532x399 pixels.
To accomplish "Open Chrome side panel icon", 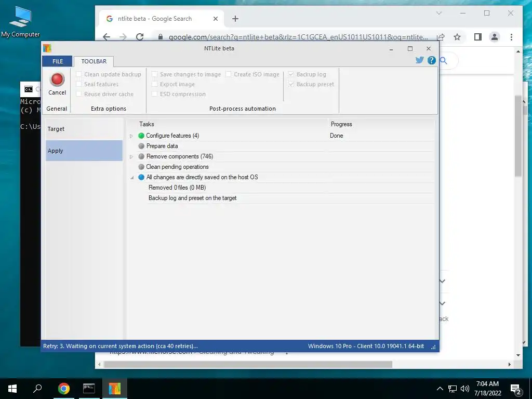I will 478,37.
